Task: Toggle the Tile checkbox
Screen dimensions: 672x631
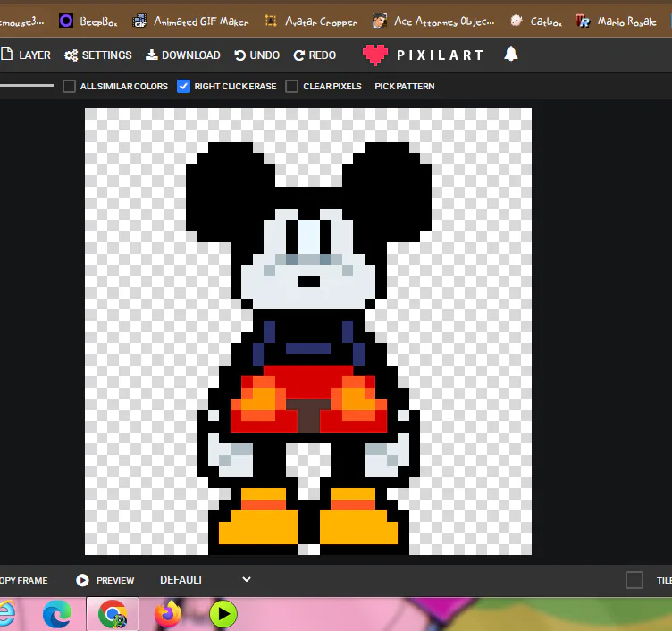Action: pyautogui.click(x=634, y=580)
